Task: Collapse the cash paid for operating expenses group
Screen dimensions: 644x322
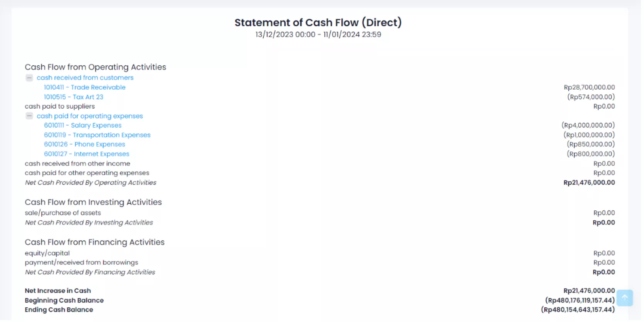Action: (x=29, y=116)
